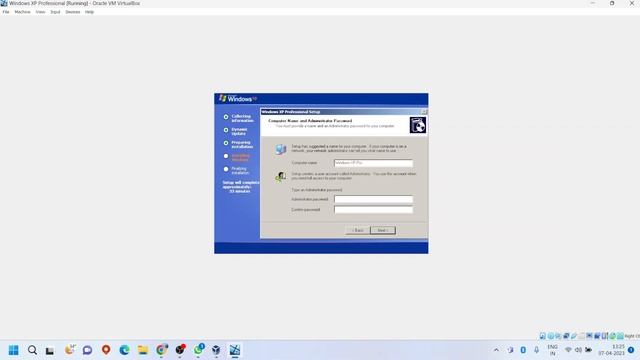Open the File menu in VirtualBox
640x360 pixels.
(x=6, y=12)
